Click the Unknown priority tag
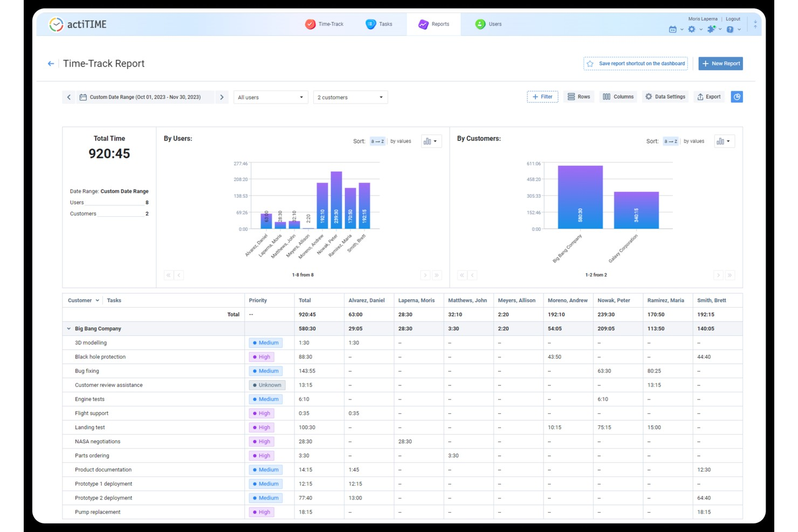The image size is (798, 532). 267,385
